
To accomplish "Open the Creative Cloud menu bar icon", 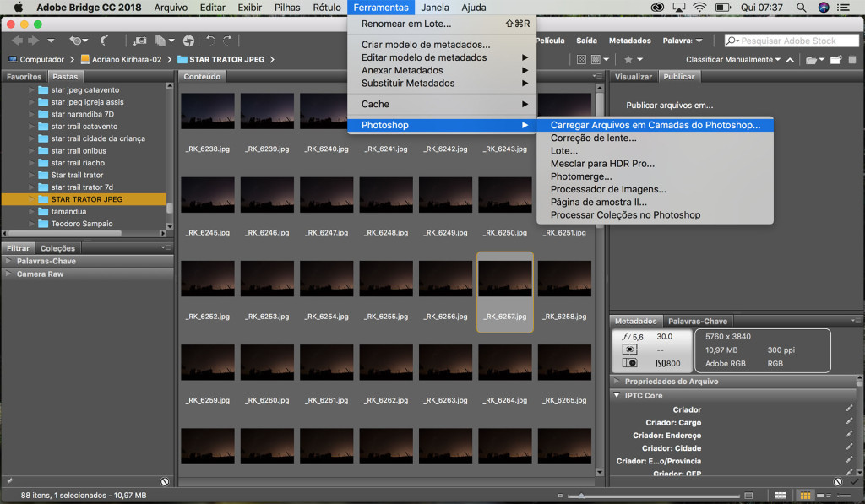I will click(x=657, y=7).
